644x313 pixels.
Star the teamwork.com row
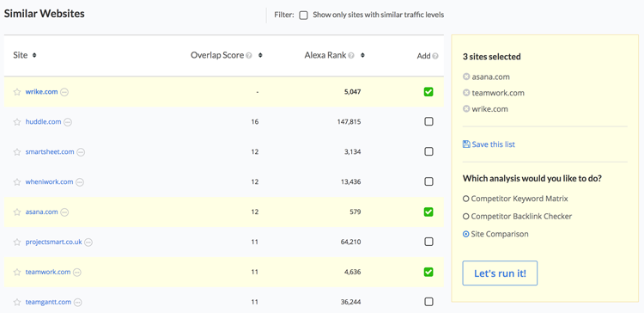17,273
